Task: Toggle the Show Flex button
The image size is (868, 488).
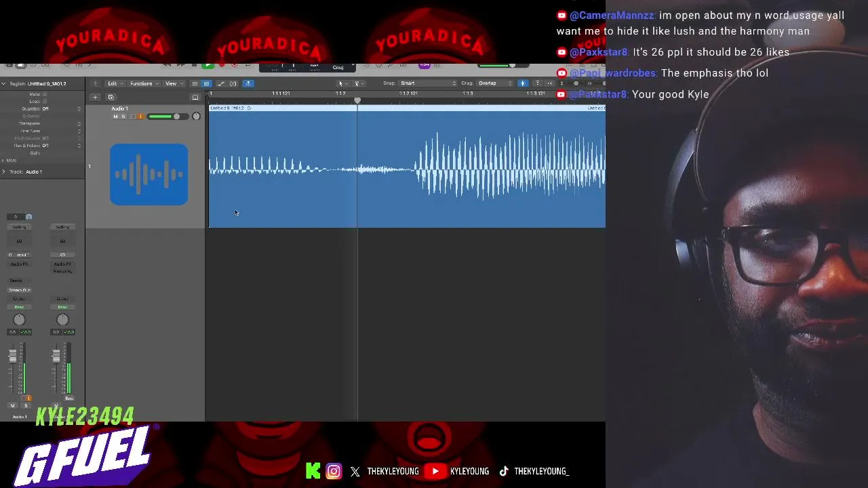Action: click(233, 83)
